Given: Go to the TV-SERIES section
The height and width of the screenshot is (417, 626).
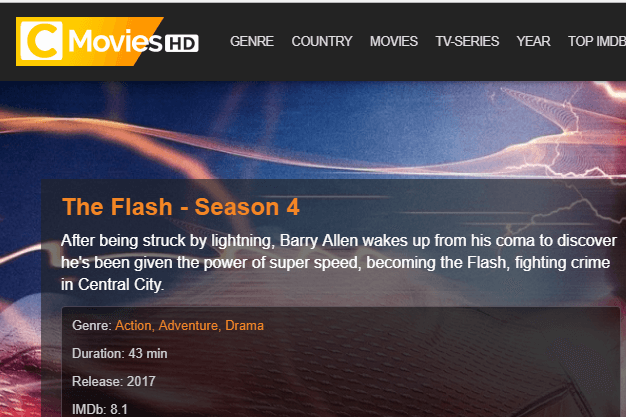Looking at the screenshot, I should [467, 41].
